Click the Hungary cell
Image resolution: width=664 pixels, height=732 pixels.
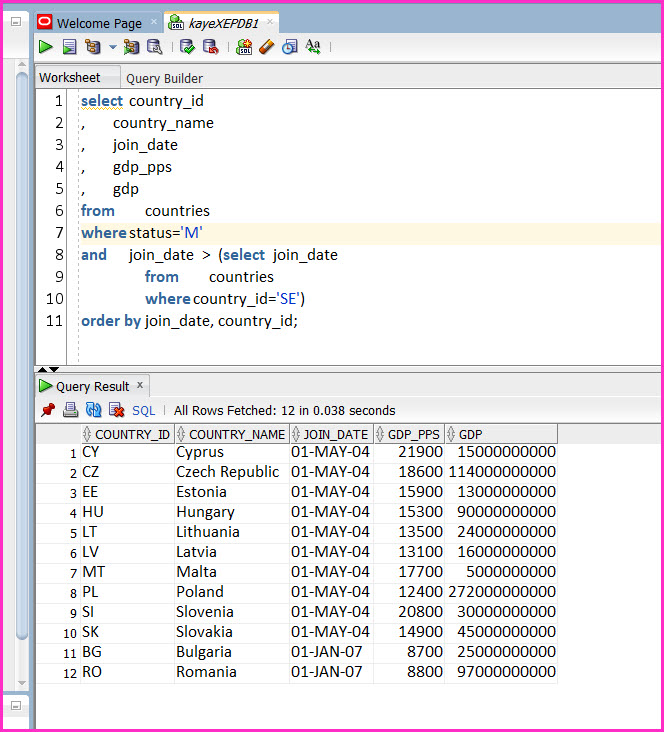tap(232, 512)
